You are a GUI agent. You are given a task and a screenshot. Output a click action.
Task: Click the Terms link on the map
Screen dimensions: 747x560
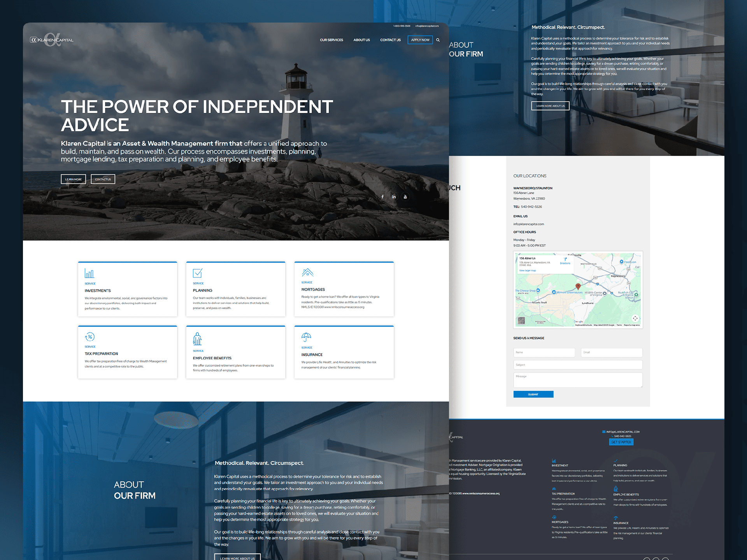click(619, 325)
